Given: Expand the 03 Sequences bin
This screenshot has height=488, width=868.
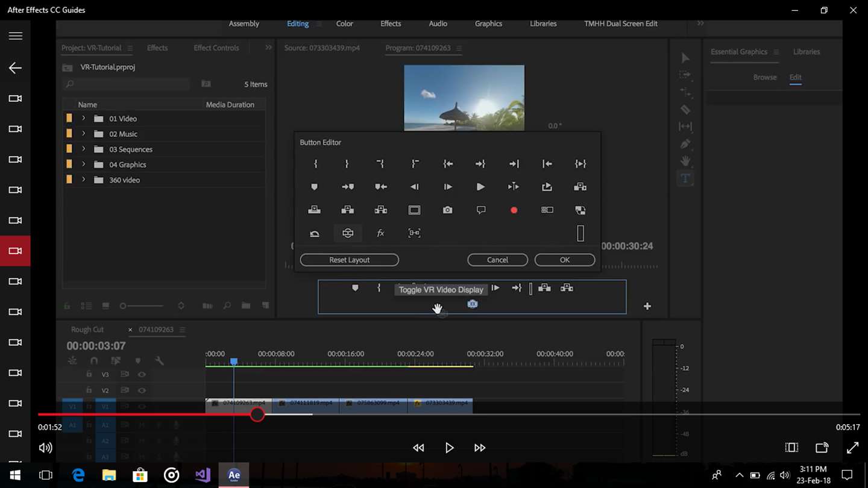Looking at the screenshot, I should tap(84, 149).
